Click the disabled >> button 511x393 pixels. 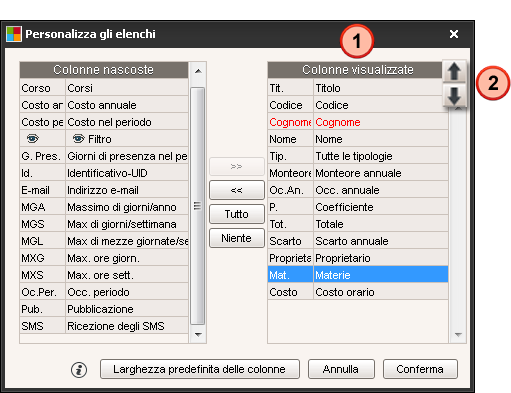pos(237,166)
